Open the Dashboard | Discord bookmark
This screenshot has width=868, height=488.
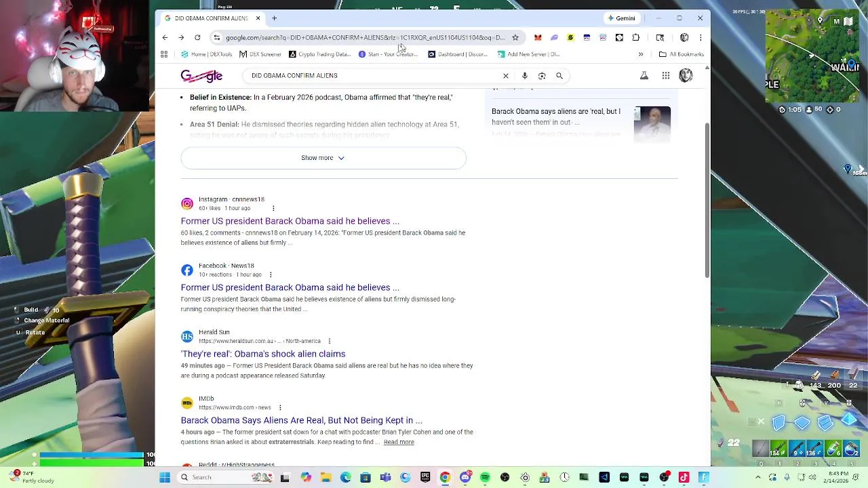pyautogui.click(x=458, y=54)
